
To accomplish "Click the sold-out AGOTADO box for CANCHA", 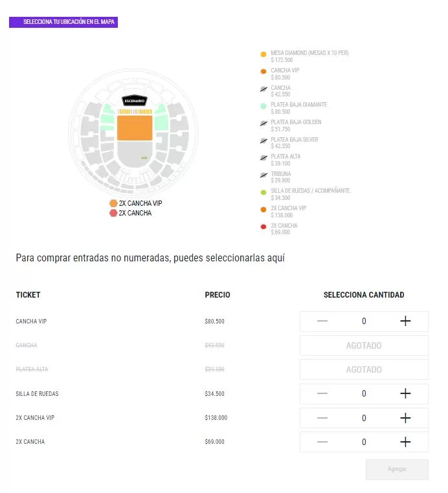I will [364, 345].
